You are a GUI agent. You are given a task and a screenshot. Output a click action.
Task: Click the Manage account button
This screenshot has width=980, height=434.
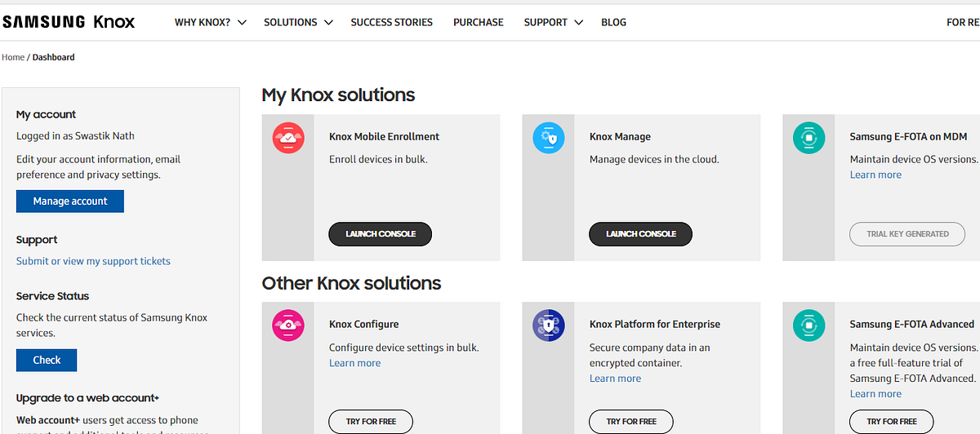(x=70, y=201)
